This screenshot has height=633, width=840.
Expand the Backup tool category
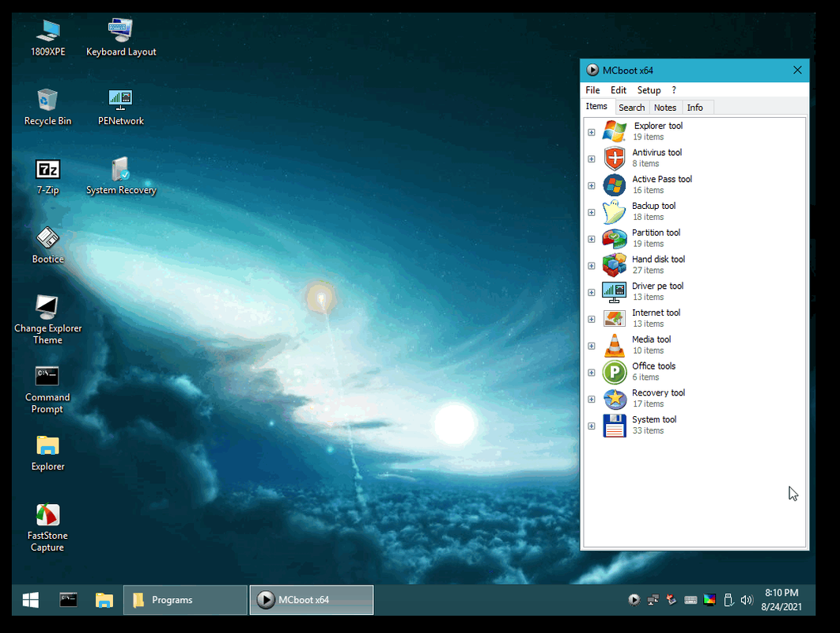tap(592, 212)
